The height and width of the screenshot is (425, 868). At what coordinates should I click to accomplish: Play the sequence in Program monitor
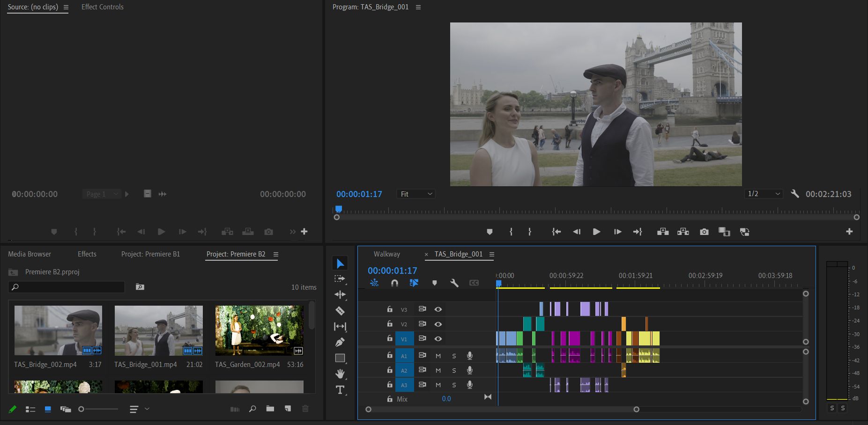click(x=596, y=232)
